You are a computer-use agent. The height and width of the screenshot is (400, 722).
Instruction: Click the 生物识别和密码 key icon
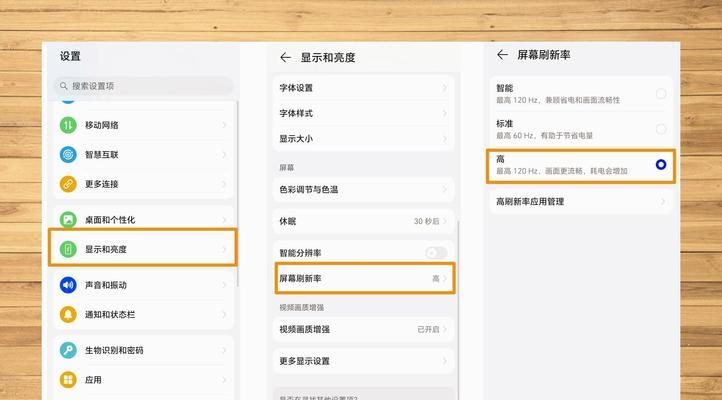tap(68, 350)
